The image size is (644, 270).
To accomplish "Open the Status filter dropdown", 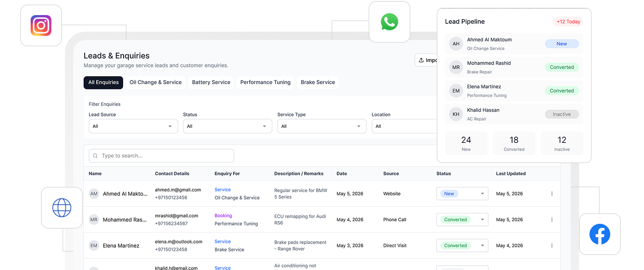I will point(227,126).
